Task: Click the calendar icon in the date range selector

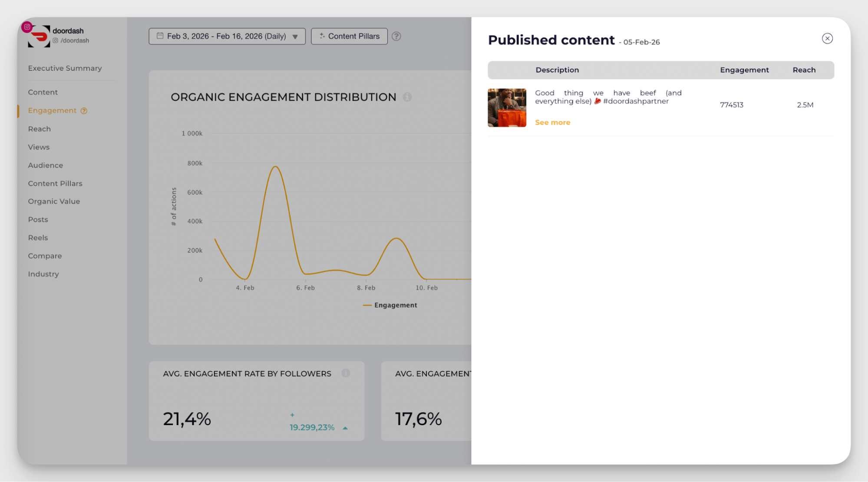Action: click(160, 36)
